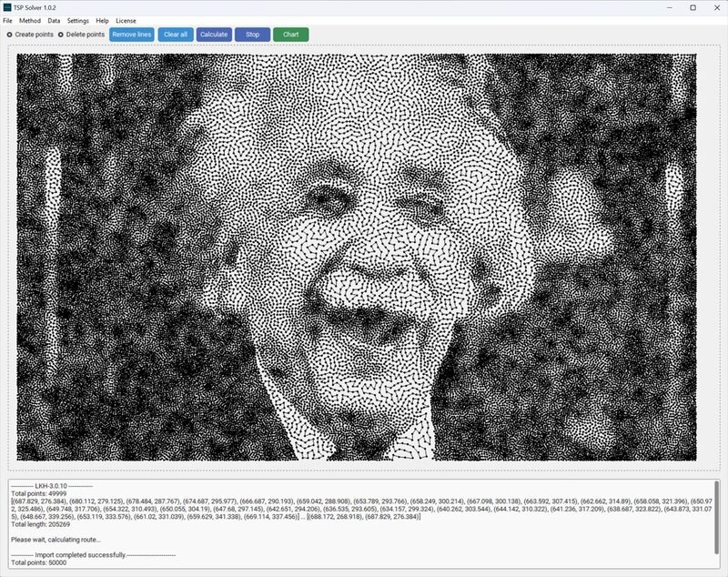Open the Help menu
Viewport: 728px width, 577px height.
click(102, 20)
